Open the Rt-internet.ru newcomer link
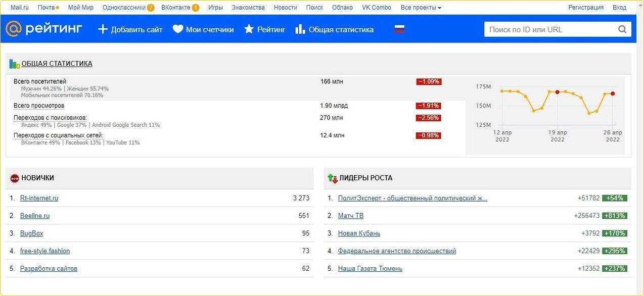 tap(39, 198)
